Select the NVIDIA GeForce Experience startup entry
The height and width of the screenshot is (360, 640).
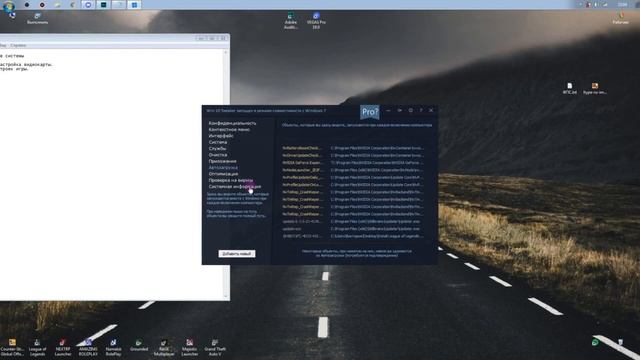353,163
